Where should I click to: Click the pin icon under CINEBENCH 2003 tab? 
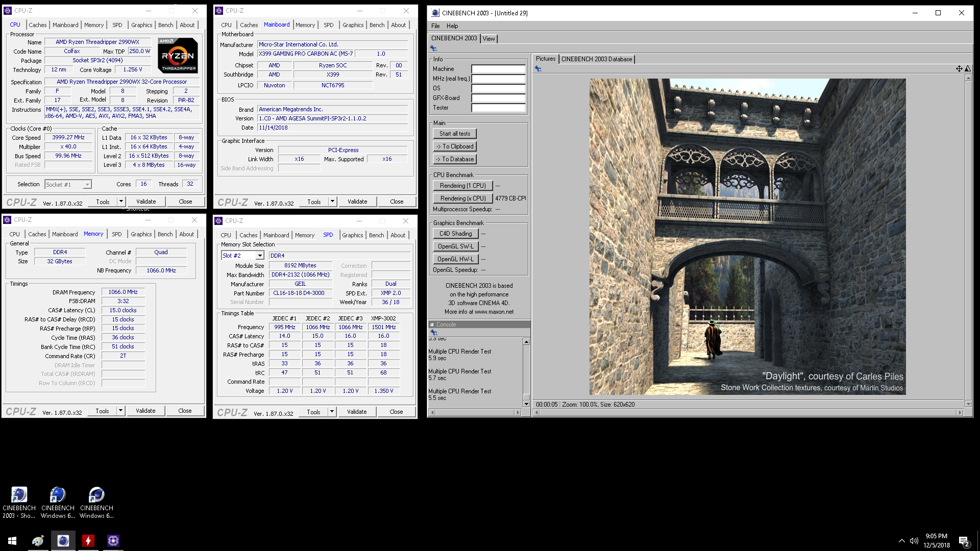[433, 48]
